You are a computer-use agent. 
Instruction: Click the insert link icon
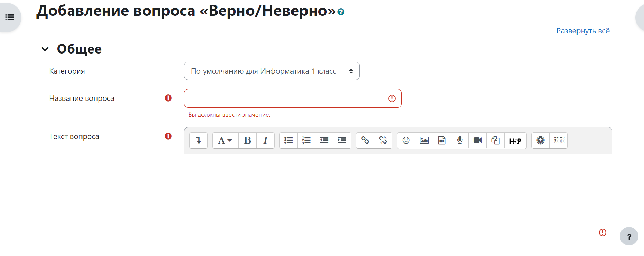(365, 140)
